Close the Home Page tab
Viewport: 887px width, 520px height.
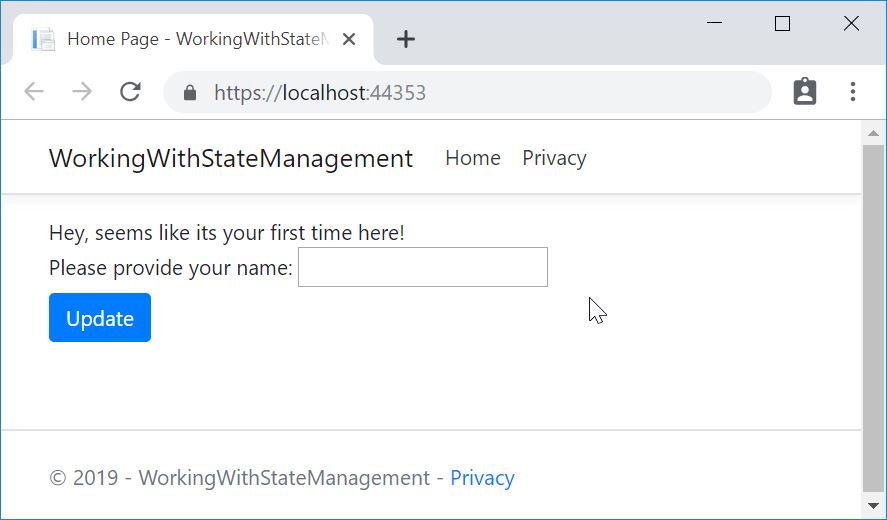pos(349,39)
